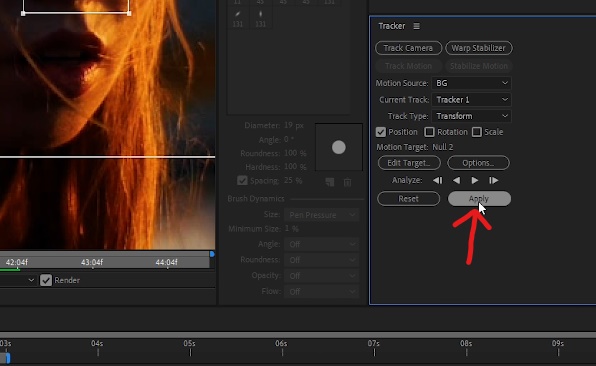Click the delete brush trash icon
This screenshot has width=596, height=366.
pos(347,182)
